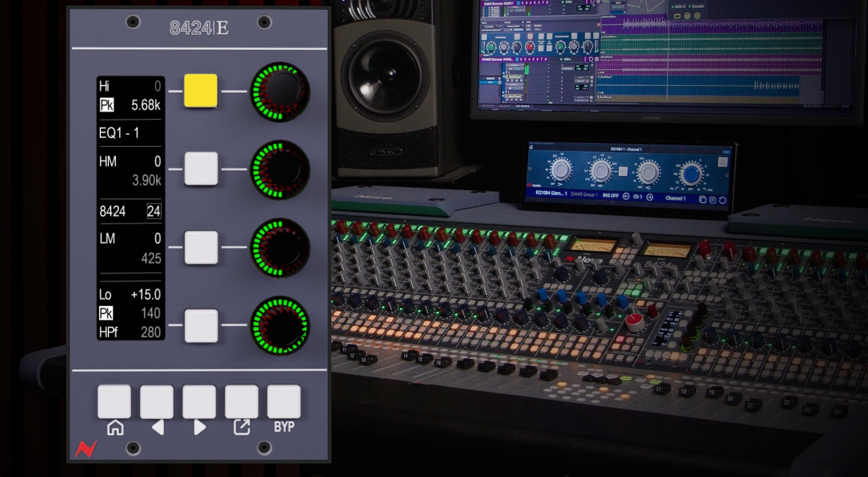Click the blue filter knob on the touchscreen EQ
868x477 pixels.
tap(691, 174)
